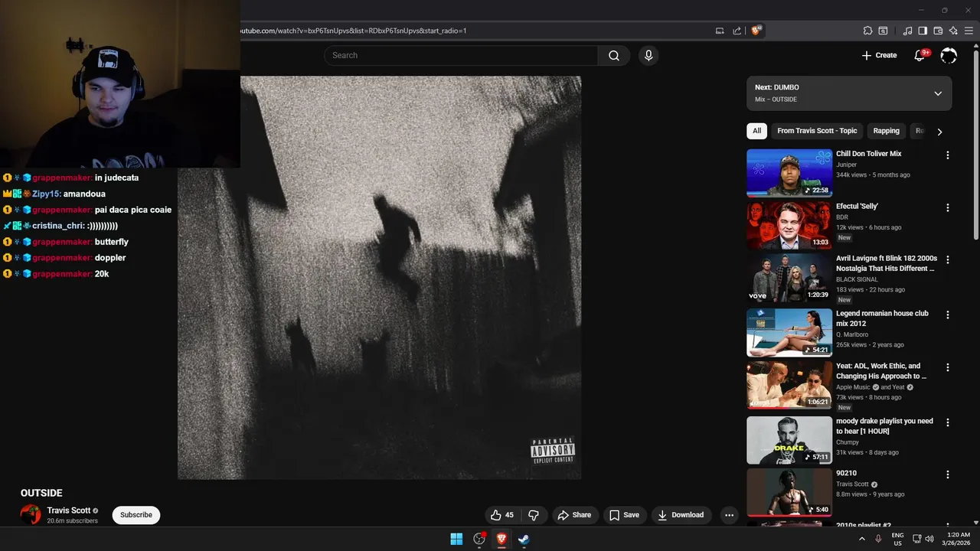
Task: Click the Share button
Action: coord(574,515)
